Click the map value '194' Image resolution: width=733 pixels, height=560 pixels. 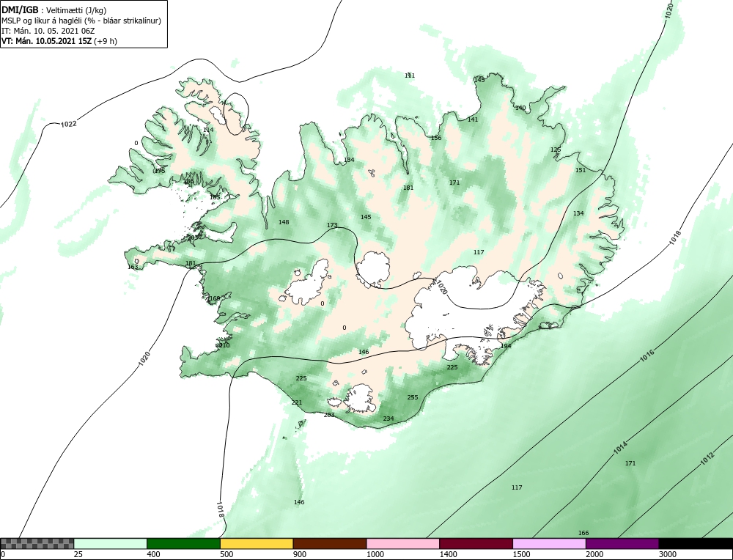(x=506, y=345)
